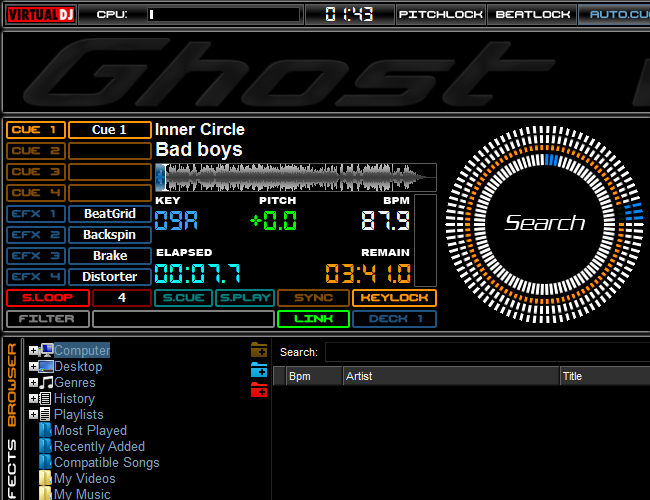Click the Desktop monitor icon in the tree
The height and width of the screenshot is (500, 650).
(x=46, y=367)
